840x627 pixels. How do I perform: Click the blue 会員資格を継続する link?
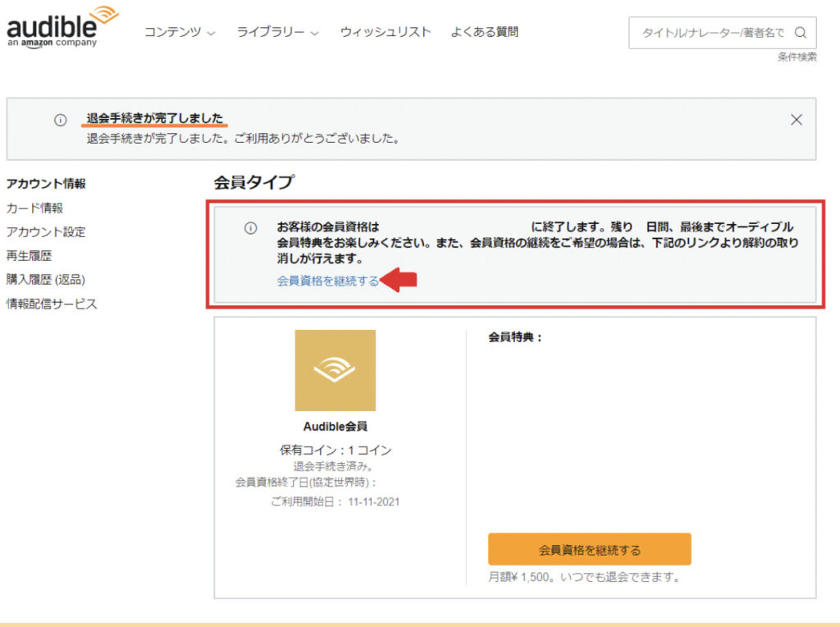coord(328,281)
